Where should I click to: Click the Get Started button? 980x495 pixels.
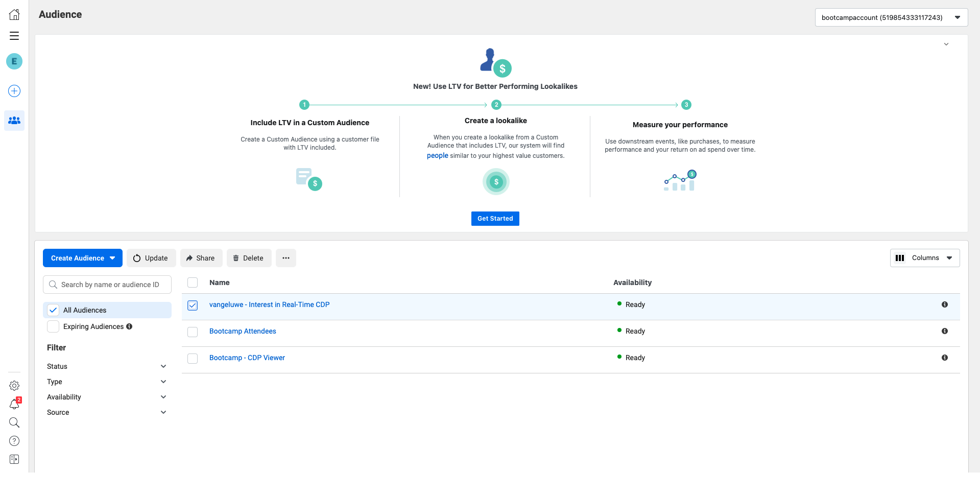pos(495,219)
